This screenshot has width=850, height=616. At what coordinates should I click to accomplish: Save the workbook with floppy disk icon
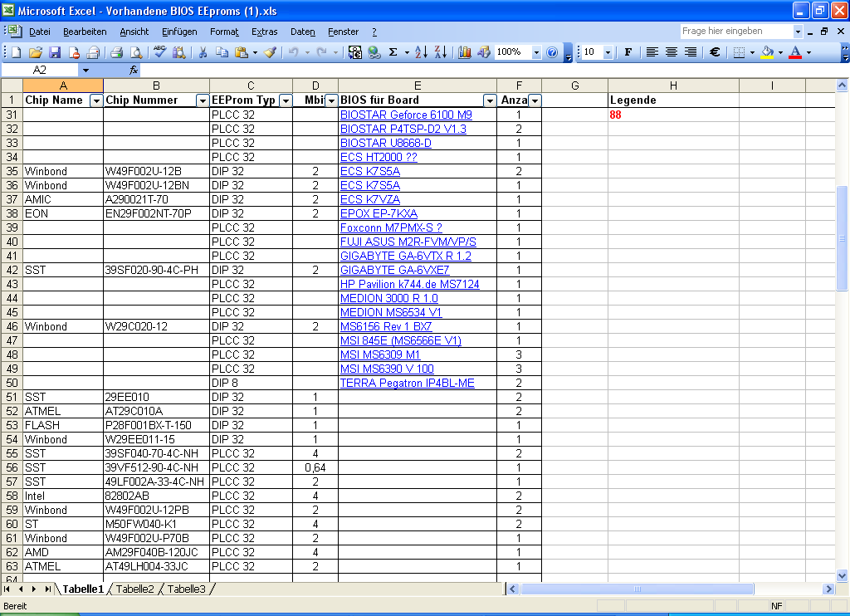coord(55,52)
